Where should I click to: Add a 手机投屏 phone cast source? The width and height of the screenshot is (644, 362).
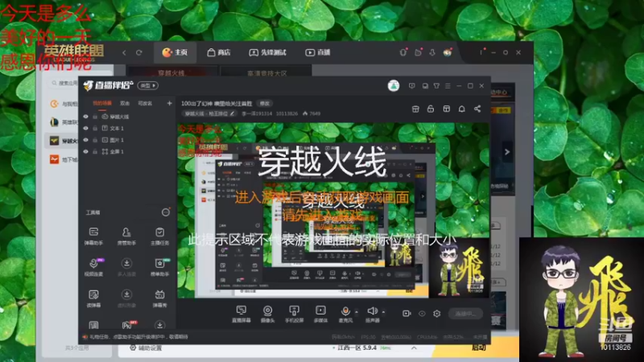294,314
